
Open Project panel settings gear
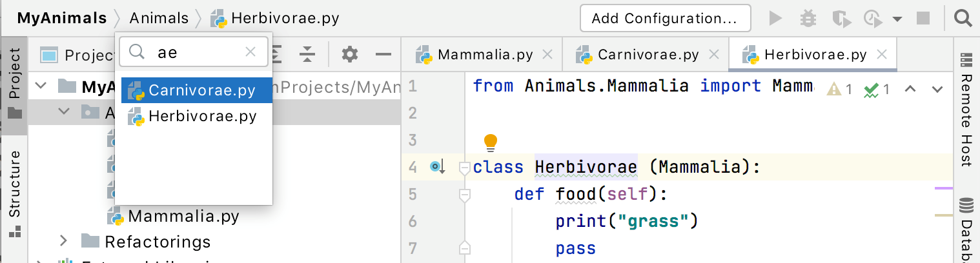click(x=350, y=54)
